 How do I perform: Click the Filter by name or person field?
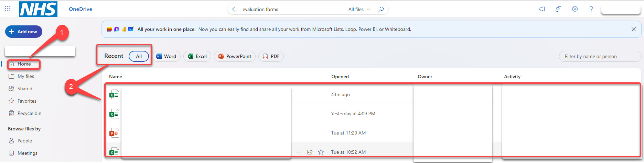click(600, 56)
